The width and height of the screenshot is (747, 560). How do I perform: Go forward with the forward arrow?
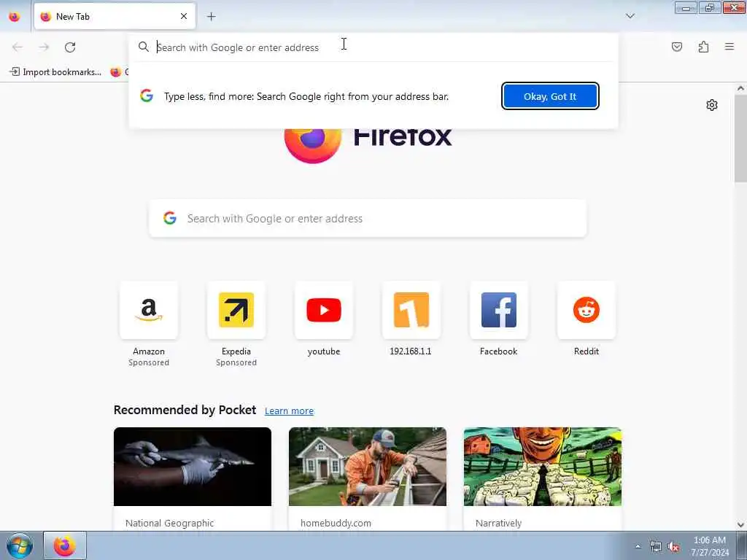click(44, 47)
